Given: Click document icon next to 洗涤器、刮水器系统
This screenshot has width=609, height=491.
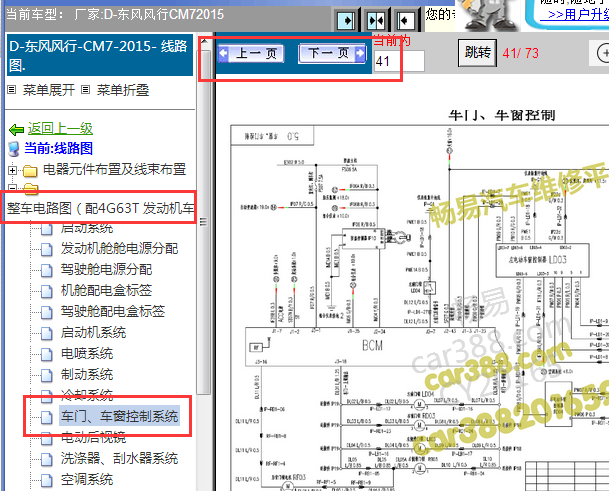Looking at the screenshot, I should click(47, 459).
